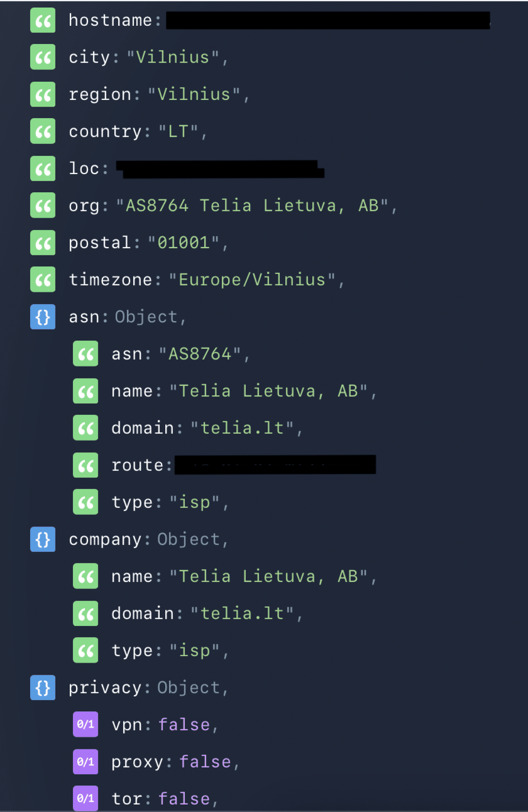Image resolution: width=528 pixels, height=812 pixels.
Task: Click the "Europe/Vilnius" timezone value
Action: 252,280
